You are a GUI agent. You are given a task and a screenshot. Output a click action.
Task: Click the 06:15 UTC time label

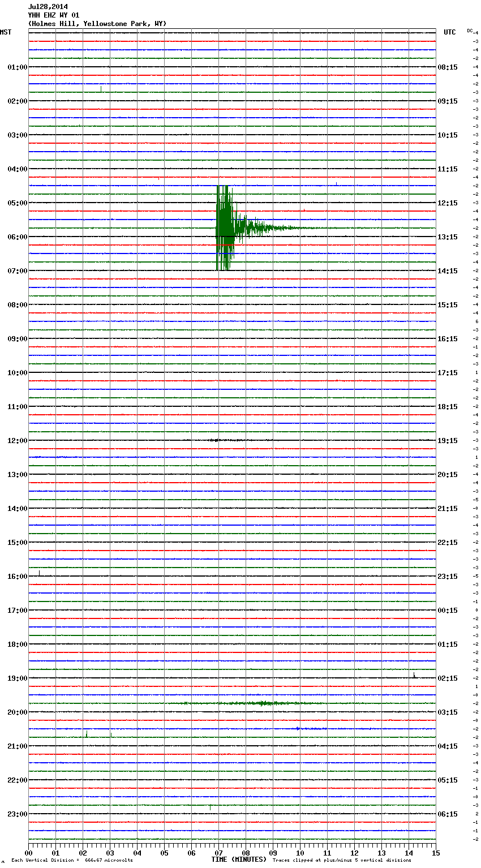click(x=448, y=814)
